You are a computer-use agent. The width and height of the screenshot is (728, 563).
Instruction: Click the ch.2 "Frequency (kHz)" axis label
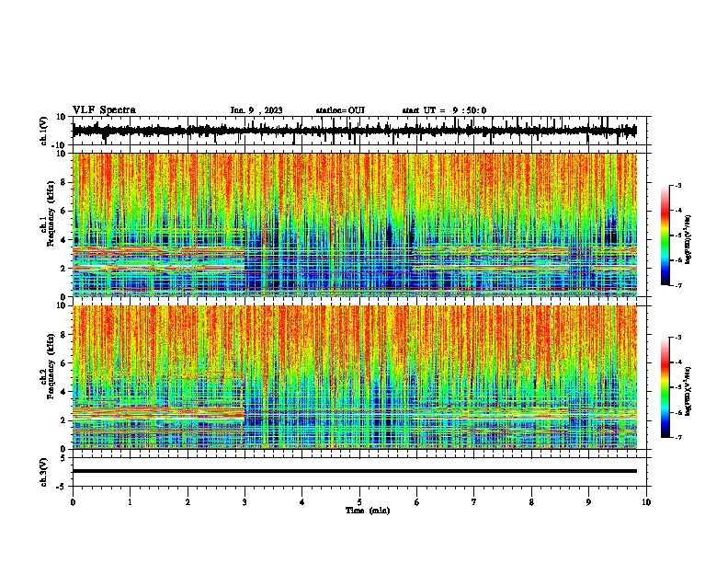[x=51, y=366]
